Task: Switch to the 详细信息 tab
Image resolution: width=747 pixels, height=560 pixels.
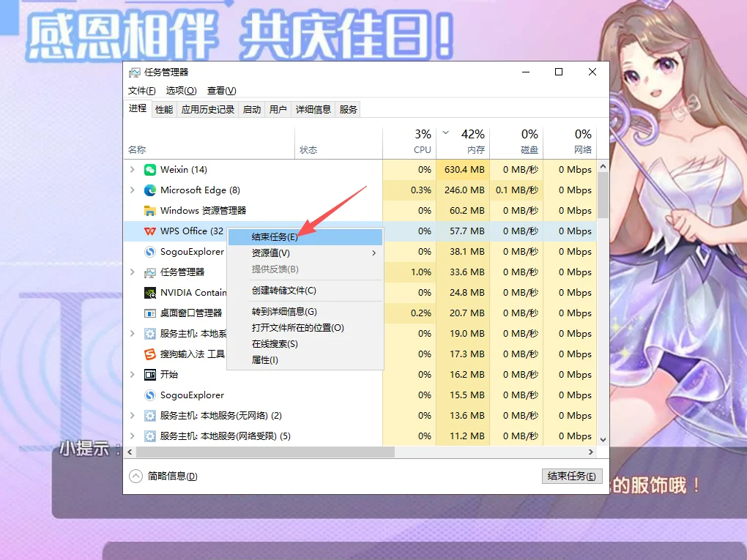Action: (x=313, y=110)
